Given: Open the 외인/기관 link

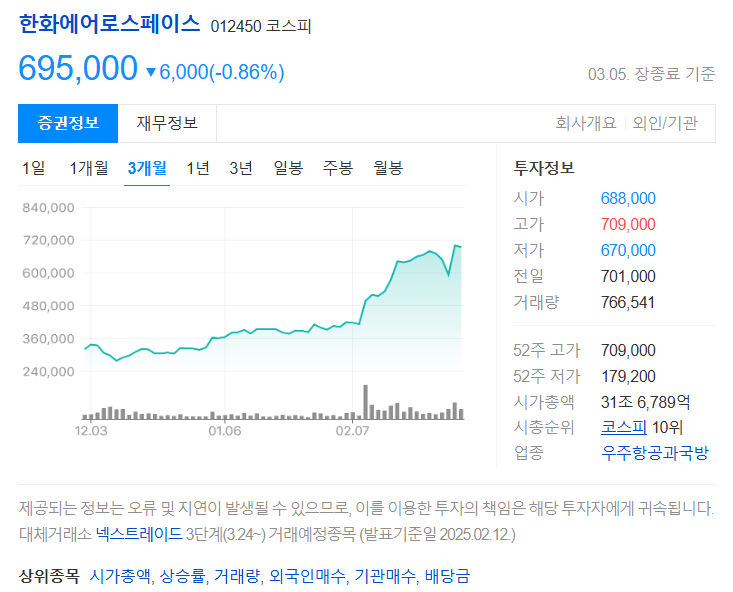Looking at the screenshot, I should [x=665, y=123].
